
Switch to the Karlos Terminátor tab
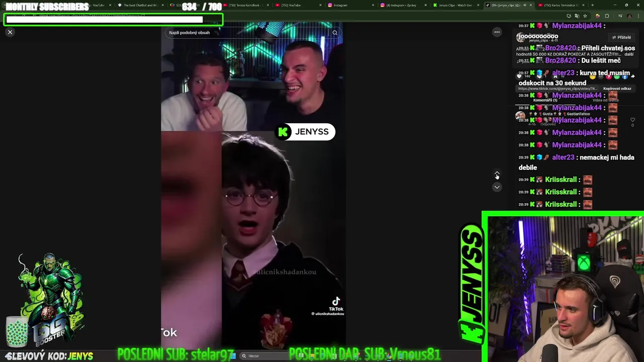click(560, 5)
